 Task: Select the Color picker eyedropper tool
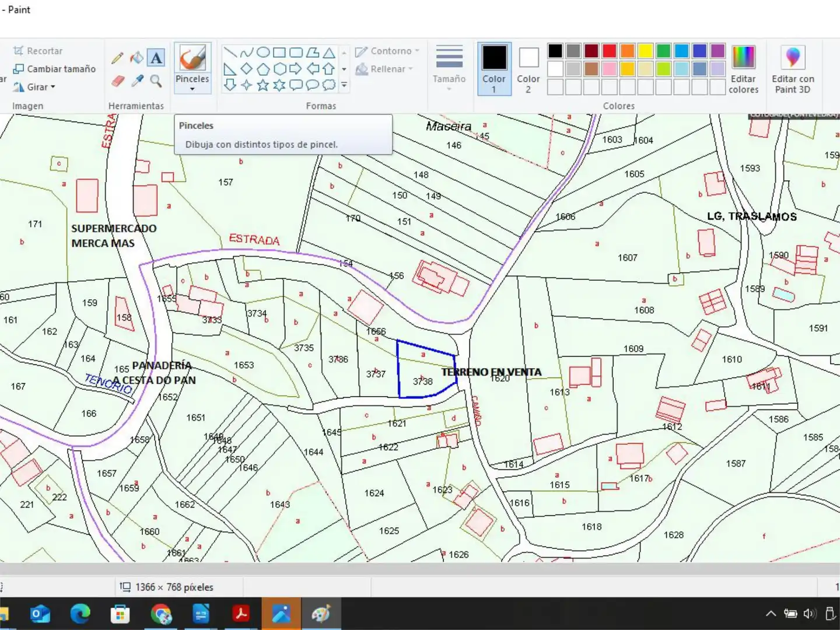(136, 80)
